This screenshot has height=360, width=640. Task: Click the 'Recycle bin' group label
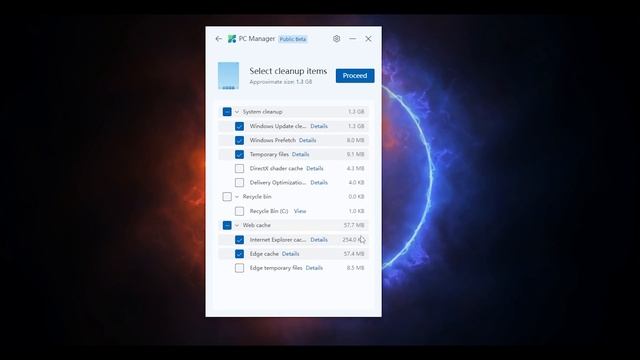pos(257,197)
